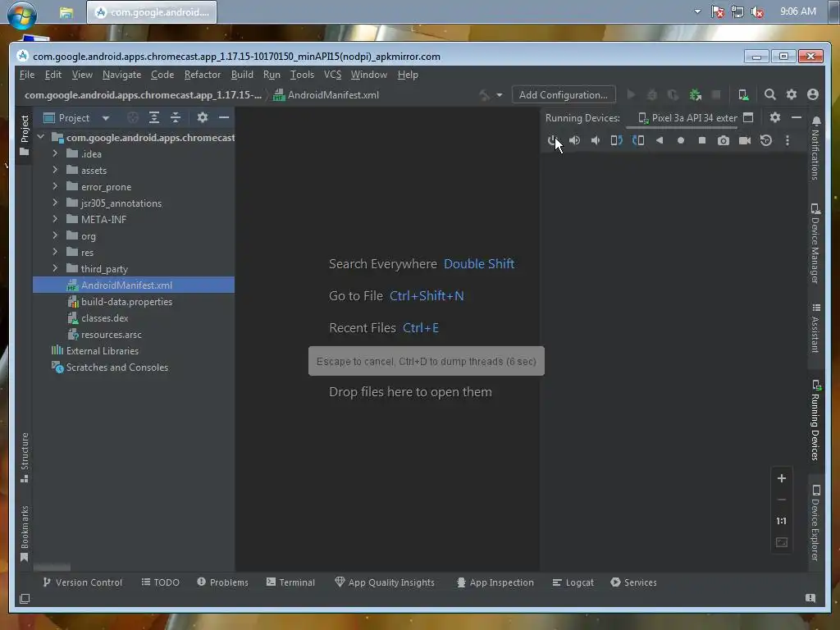Viewport: 840px width, 630px height.
Task: Lower the emulator volume
Action: 596,140
